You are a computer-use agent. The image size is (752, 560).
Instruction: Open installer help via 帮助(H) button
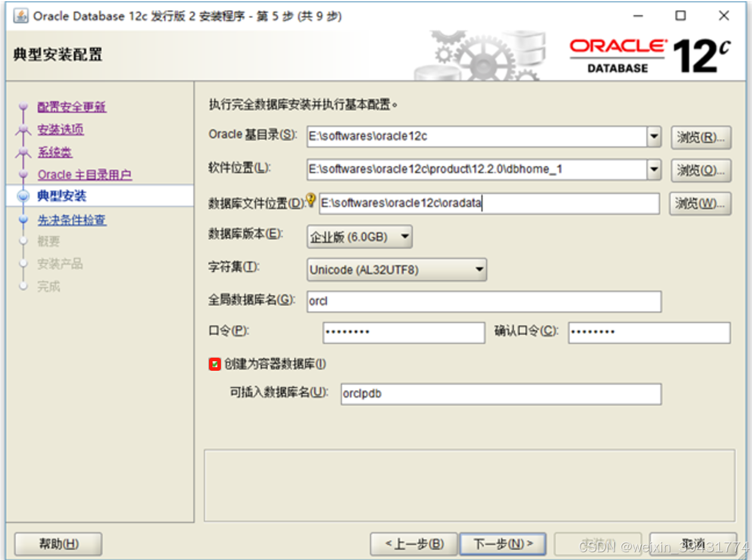[57, 543]
